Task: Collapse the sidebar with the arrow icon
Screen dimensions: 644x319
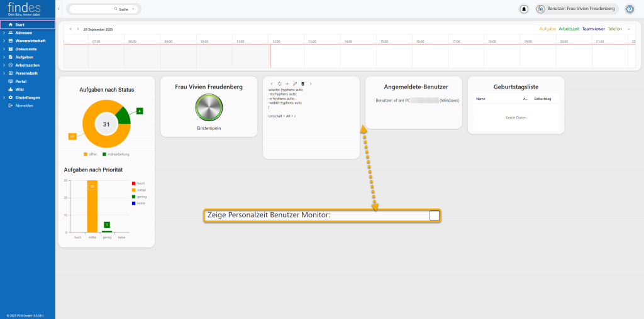Action: 58,9
